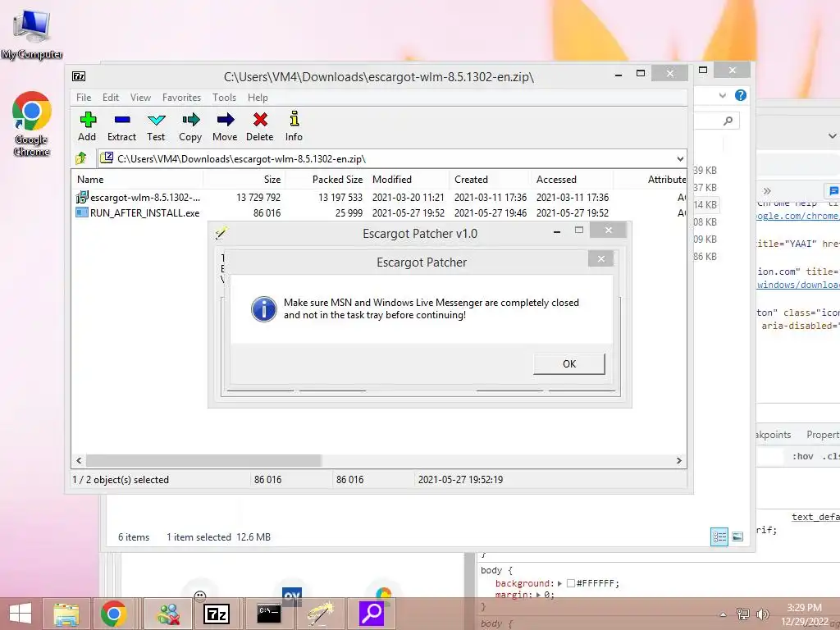
Task: Open the Properties tab in DevTools
Action: pyautogui.click(x=823, y=435)
